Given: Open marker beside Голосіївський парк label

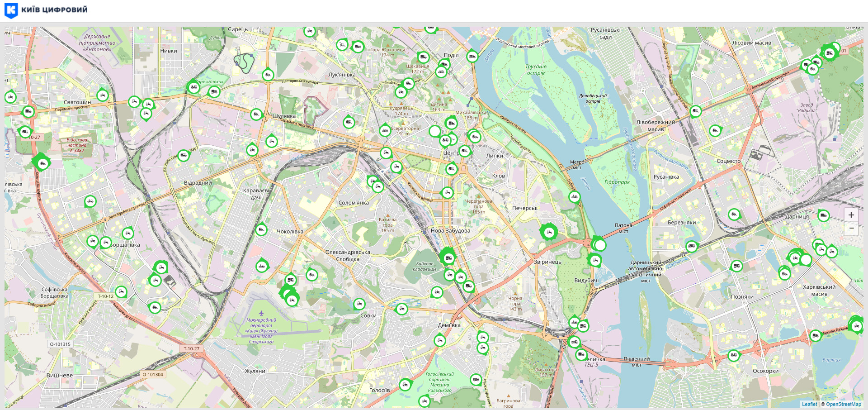Looking at the screenshot, I should tap(476, 380).
